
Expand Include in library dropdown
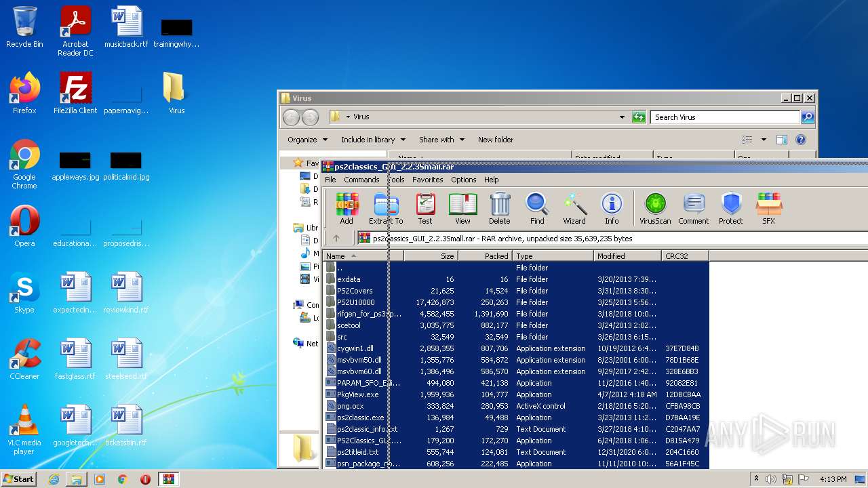[373, 140]
